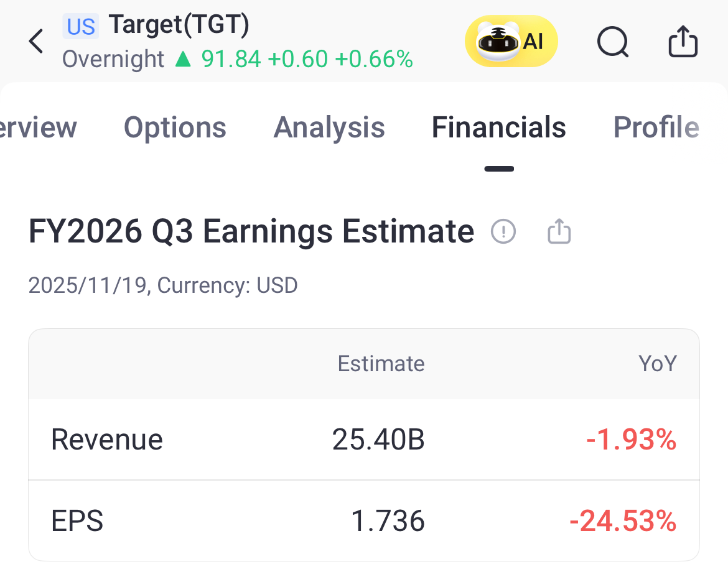The height and width of the screenshot is (577, 728).
Task: Tap the Estimate column header
Action: 381,364
